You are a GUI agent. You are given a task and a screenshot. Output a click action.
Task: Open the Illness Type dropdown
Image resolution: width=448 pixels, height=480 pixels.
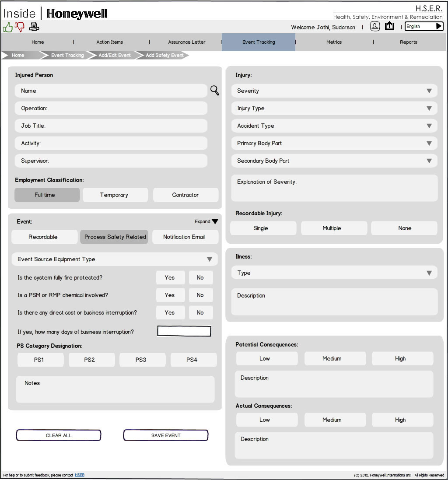[334, 273]
